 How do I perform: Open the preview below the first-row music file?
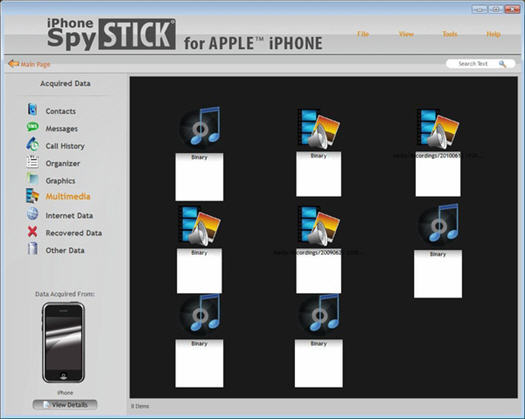click(x=199, y=177)
